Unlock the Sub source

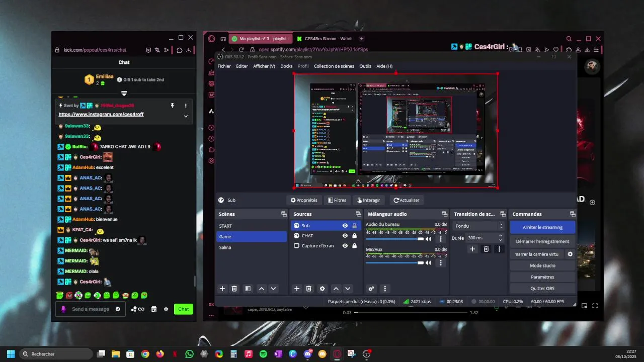[355, 226]
